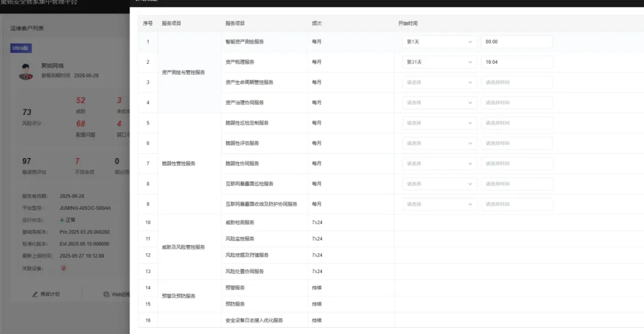Click the globe icon beside Web运维
The width and height of the screenshot is (644, 334).
(x=106, y=294)
